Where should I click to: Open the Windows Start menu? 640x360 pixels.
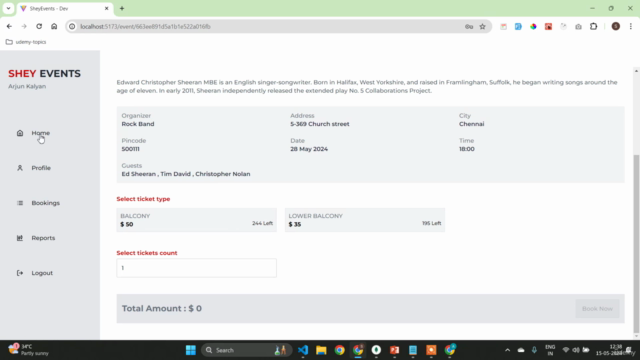[x=191, y=350]
